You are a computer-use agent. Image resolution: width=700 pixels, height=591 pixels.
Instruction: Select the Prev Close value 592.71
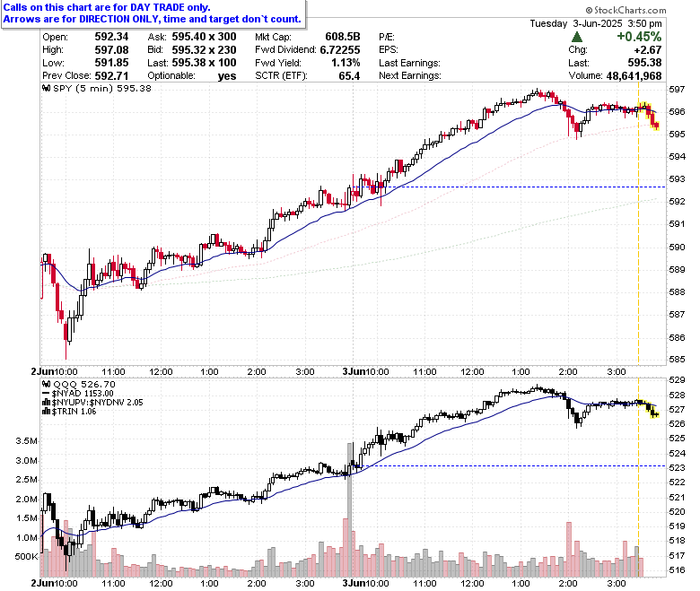tap(111, 75)
